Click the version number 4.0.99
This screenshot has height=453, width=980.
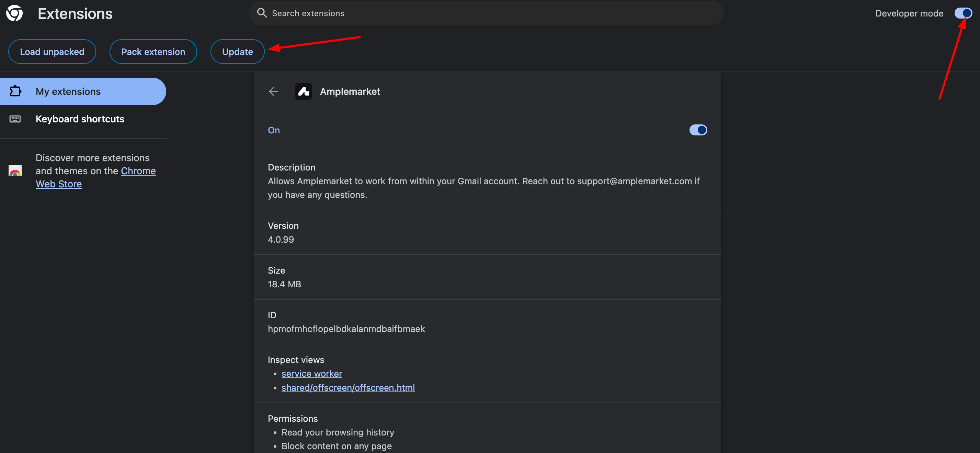281,240
